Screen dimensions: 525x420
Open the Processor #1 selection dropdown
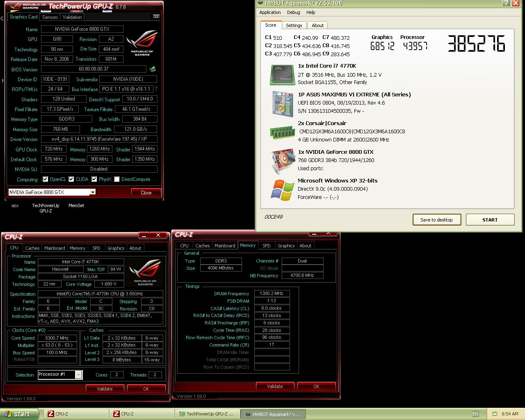78,374
